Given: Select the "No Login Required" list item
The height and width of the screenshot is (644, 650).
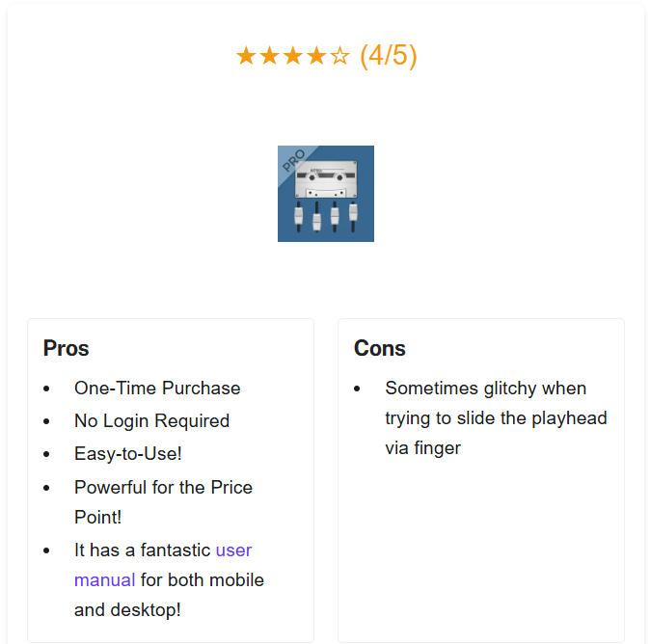Looking at the screenshot, I should coord(151,421).
